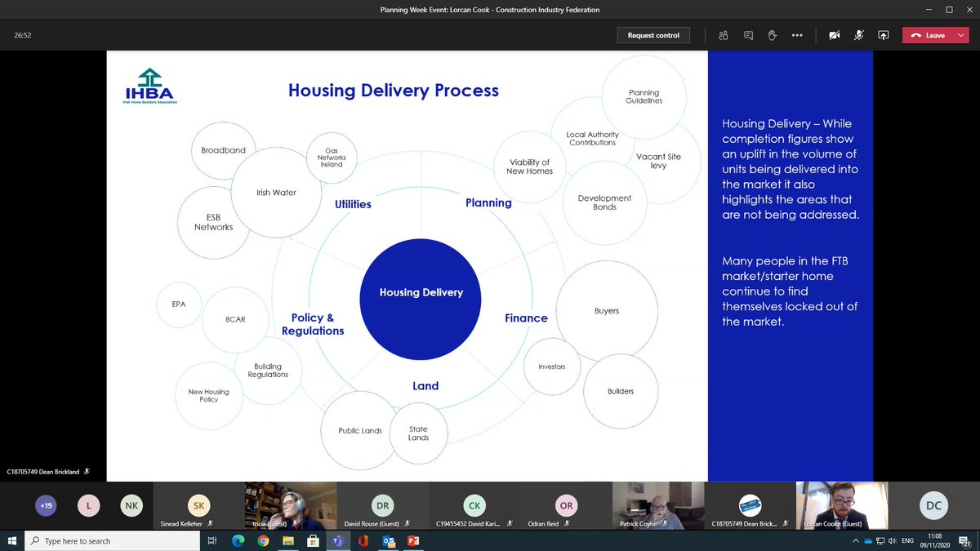Select Patrick Coyne's video thumbnail

(x=657, y=505)
